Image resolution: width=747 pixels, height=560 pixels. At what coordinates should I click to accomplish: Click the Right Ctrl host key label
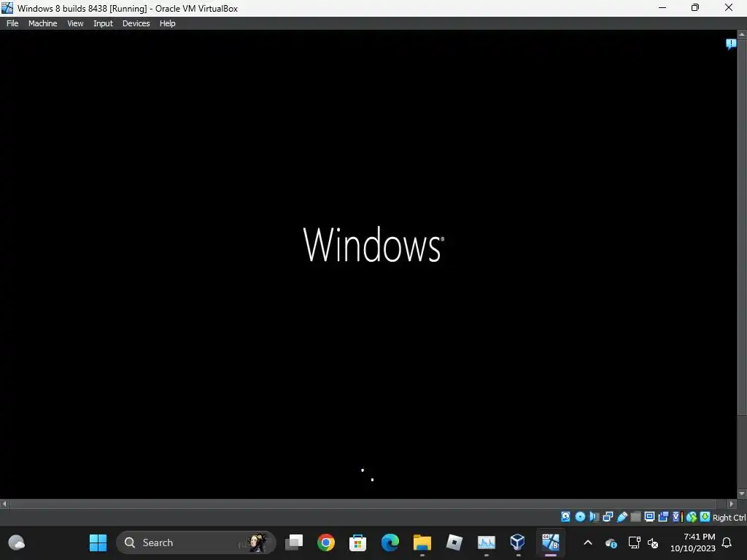[x=729, y=518]
